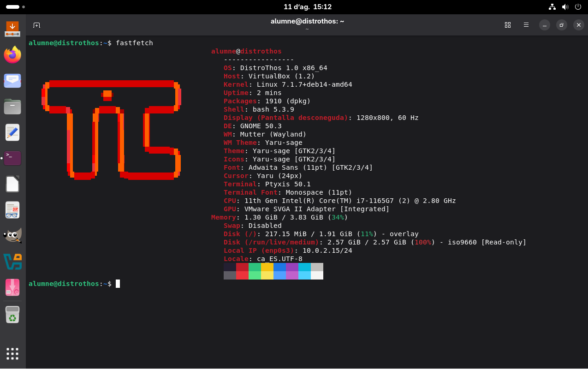Open the mail client dock icon
Screen dimensions: 588x369
12,81
